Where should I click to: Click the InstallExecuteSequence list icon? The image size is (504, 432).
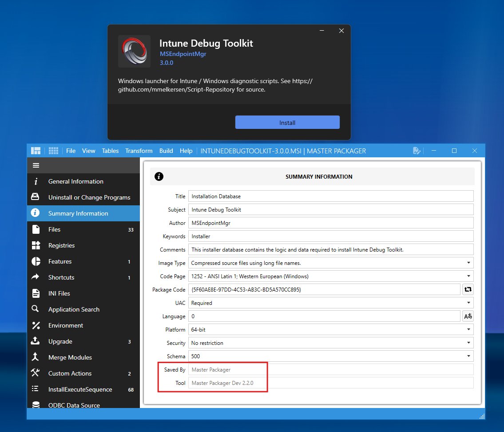coord(36,389)
